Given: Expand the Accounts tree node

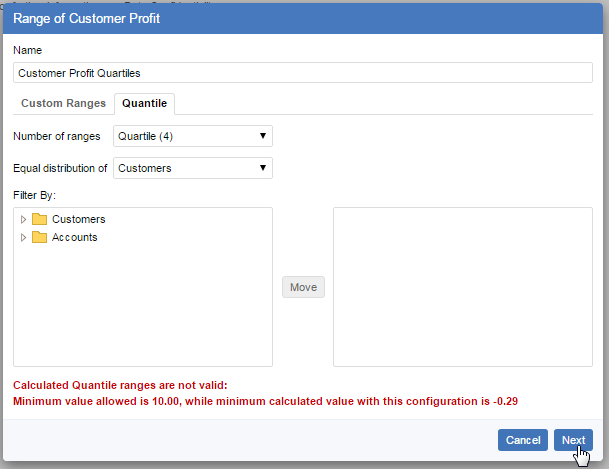Looking at the screenshot, I should coord(23,237).
